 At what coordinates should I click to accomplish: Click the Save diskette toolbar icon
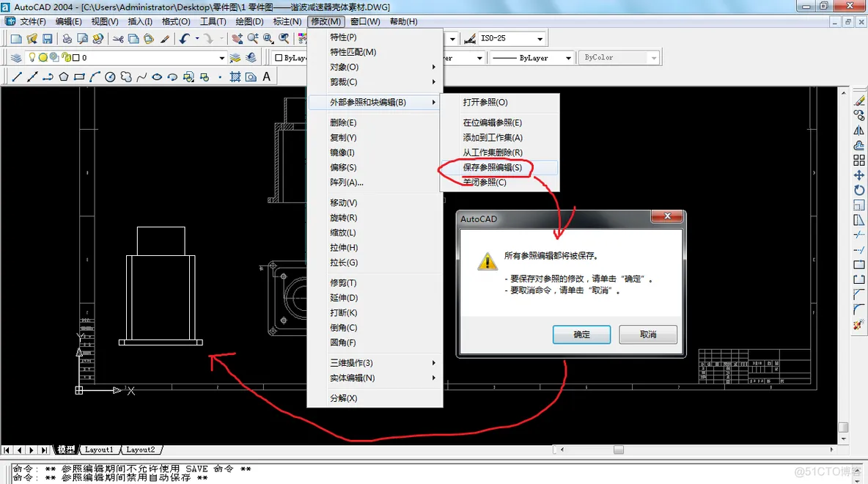(47, 39)
